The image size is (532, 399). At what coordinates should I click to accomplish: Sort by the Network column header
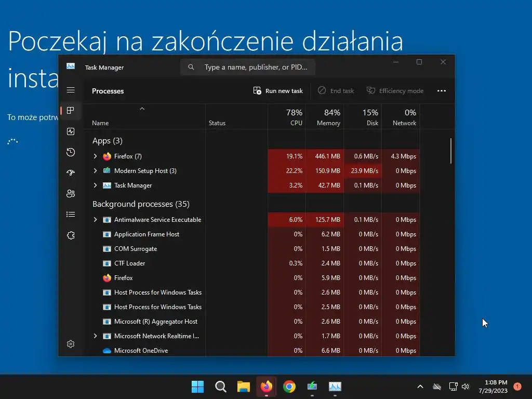coord(401,117)
